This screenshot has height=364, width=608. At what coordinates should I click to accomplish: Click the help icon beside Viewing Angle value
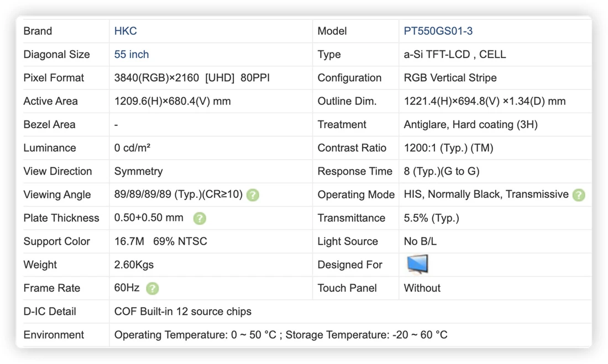point(253,195)
